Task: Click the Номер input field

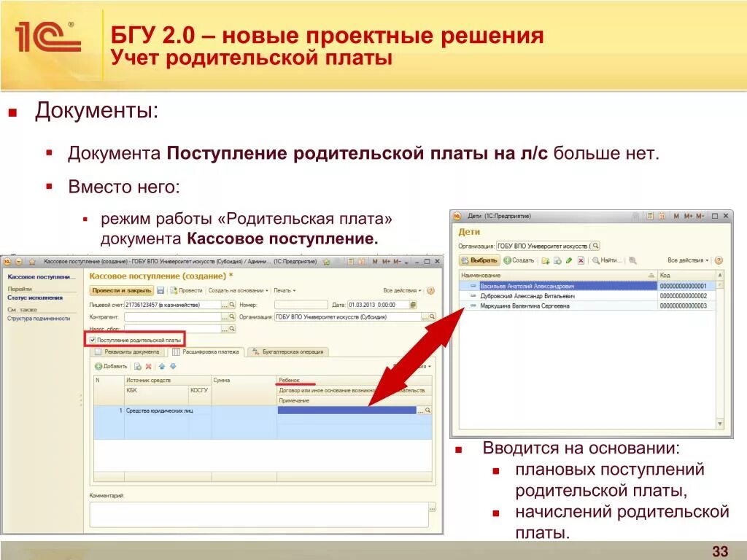Action: click(301, 304)
